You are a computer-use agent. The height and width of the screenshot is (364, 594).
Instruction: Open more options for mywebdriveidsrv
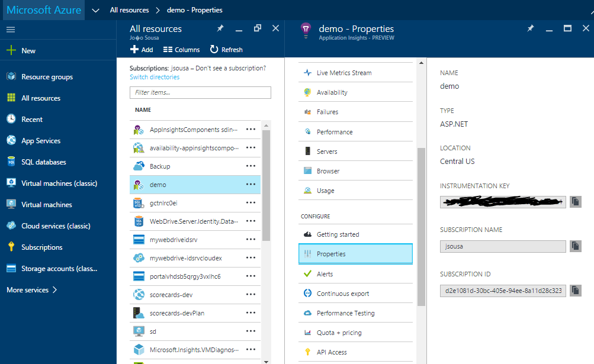251,239
